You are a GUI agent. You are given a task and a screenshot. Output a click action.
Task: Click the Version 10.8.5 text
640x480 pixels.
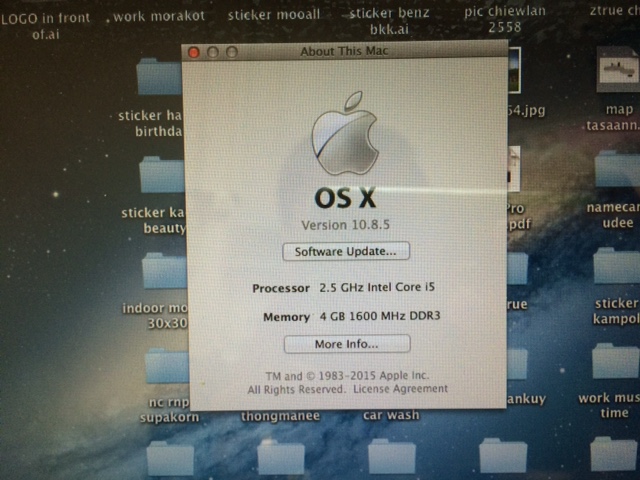[x=345, y=225]
